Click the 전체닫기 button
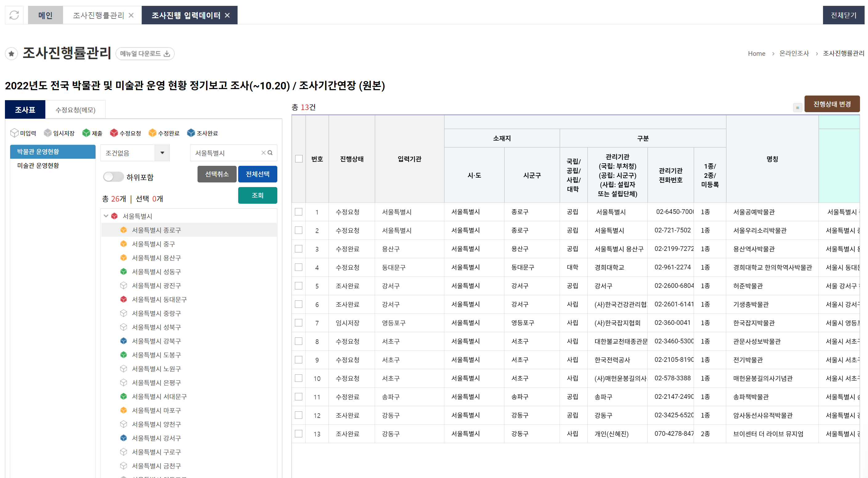868x478 pixels. click(843, 15)
